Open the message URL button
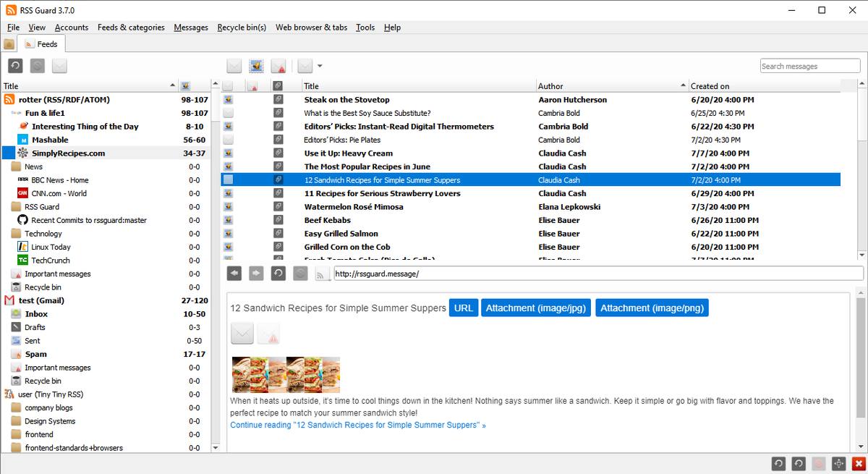Image resolution: width=868 pixels, height=474 pixels. point(463,308)
